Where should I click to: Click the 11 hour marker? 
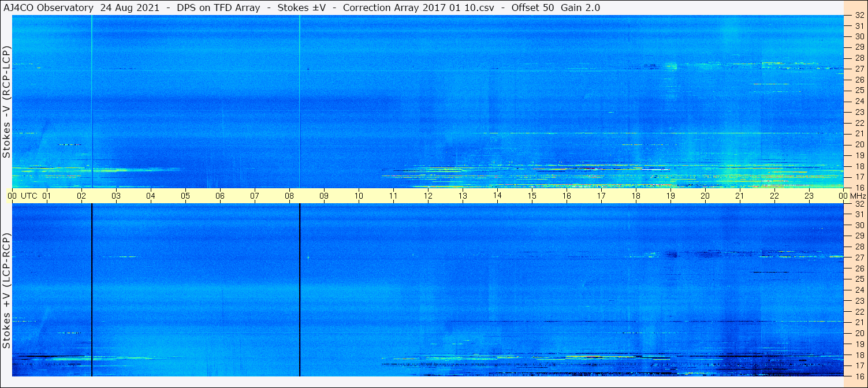tap(393, 196)
